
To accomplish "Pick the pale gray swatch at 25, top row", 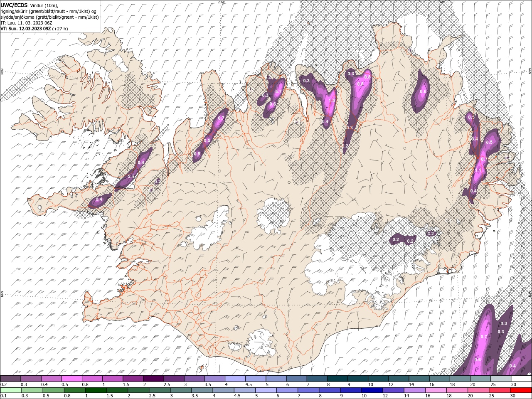I will click(500, 379).
